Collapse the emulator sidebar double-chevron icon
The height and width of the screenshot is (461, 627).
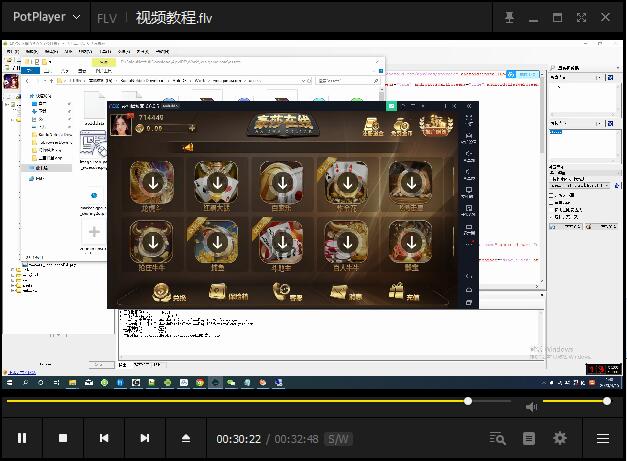coord(469,106)
